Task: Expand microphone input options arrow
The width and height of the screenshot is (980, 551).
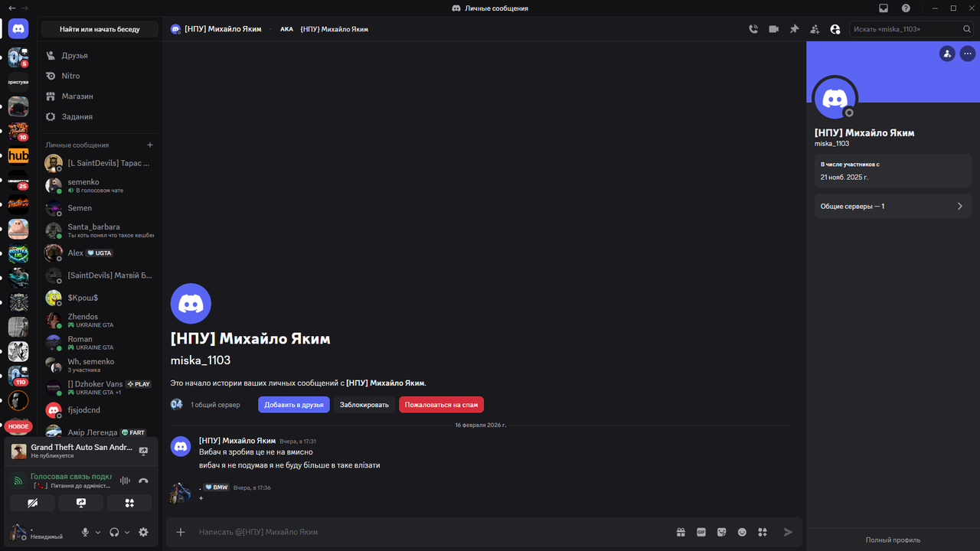Action: [x=98, y=532]
